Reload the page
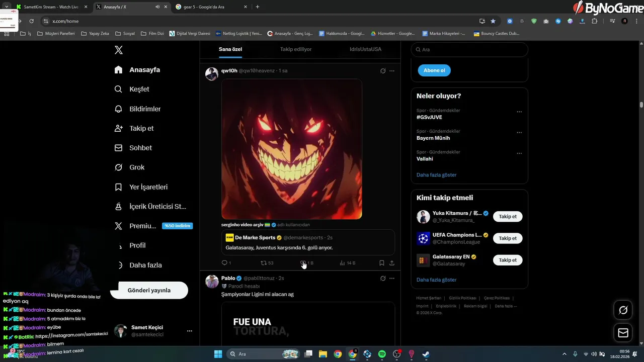Screen dimensions: 644x362 click(31, 21)
